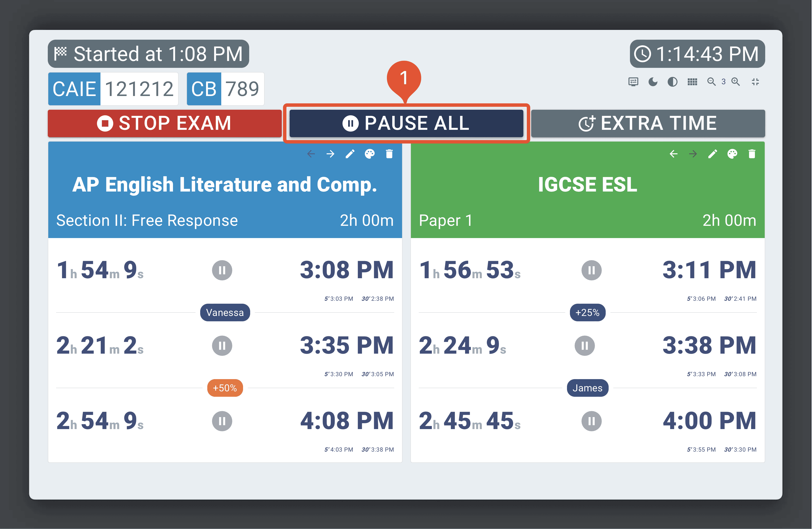This screenshot has width=812, height=529.
Task: Click the zoom in magnifier icon
Action: [x=736, y=82]
